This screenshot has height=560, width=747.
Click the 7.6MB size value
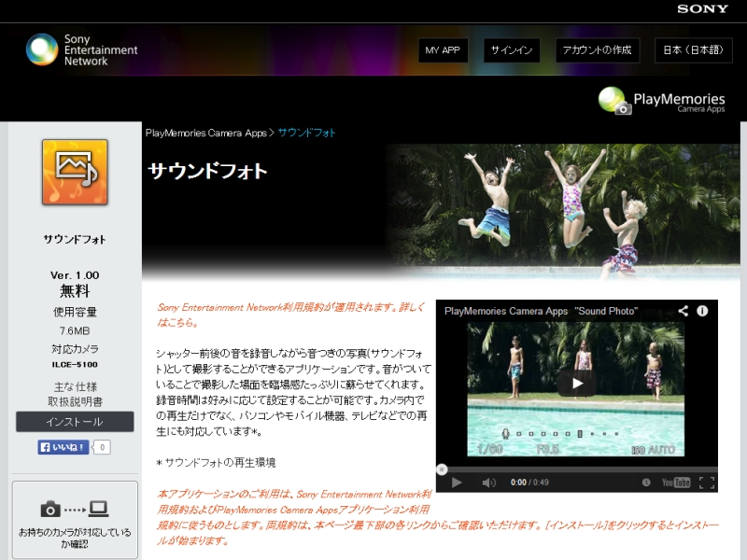[75, 330]
